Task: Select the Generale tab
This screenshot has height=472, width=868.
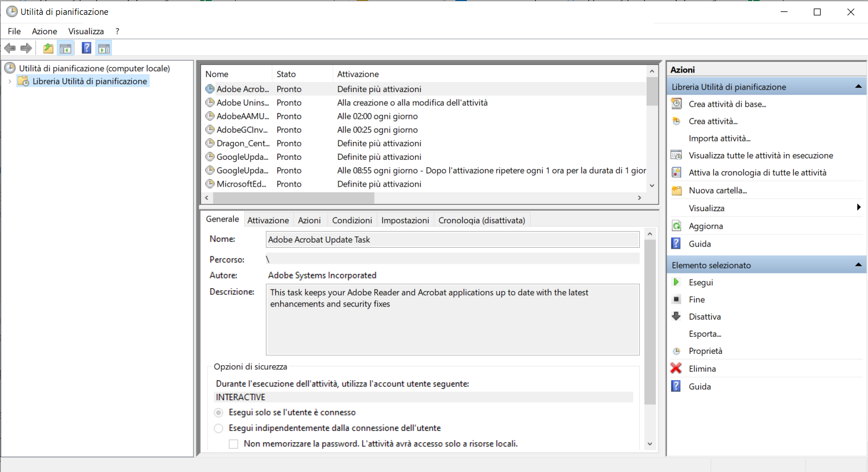Action: pos(223,219)
